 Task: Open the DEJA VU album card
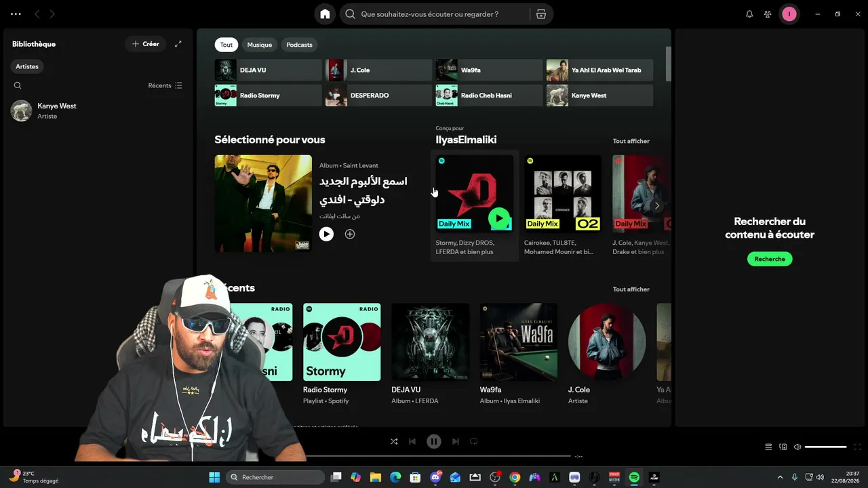tap(430, 354)
